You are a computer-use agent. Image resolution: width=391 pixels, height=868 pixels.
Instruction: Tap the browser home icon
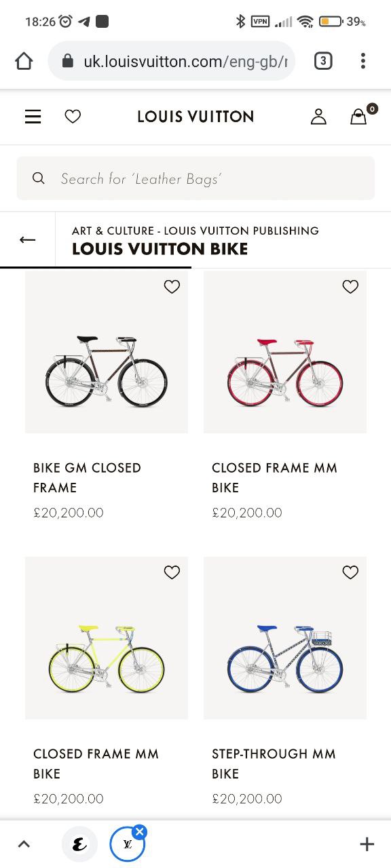click(x=24, y=61)
